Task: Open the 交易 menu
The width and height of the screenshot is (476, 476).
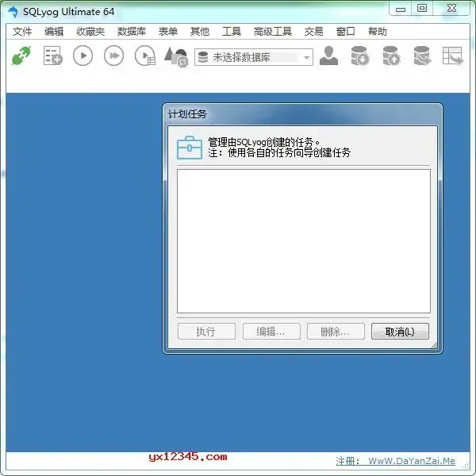Action: pyautogui.click(x=314, y=31)
